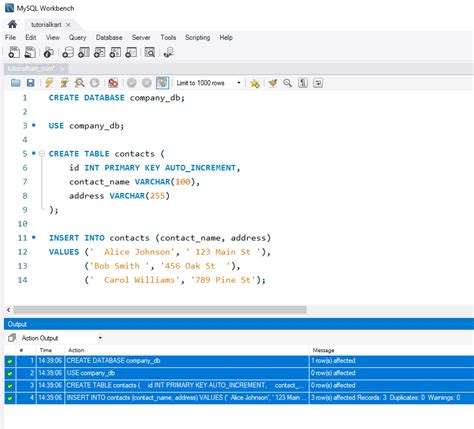
Task: Open the Server menu
Action: coord(141,37)
